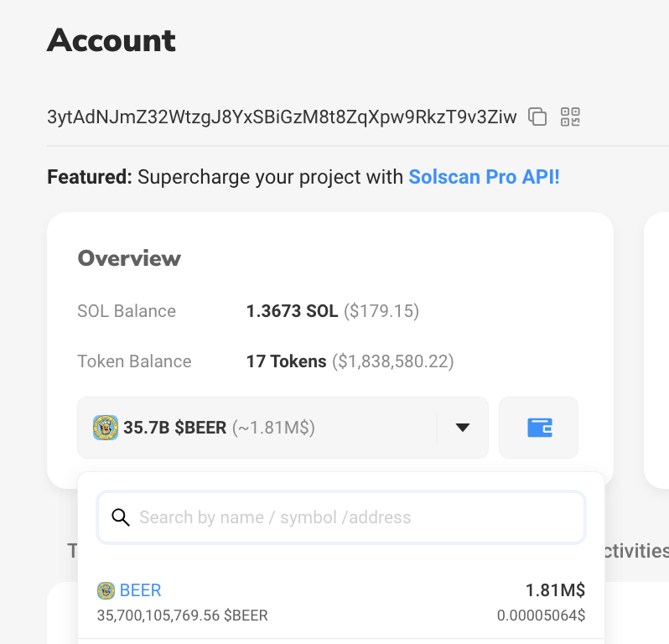Click the 1.81M$ value in list

click(x=555, y=590)
